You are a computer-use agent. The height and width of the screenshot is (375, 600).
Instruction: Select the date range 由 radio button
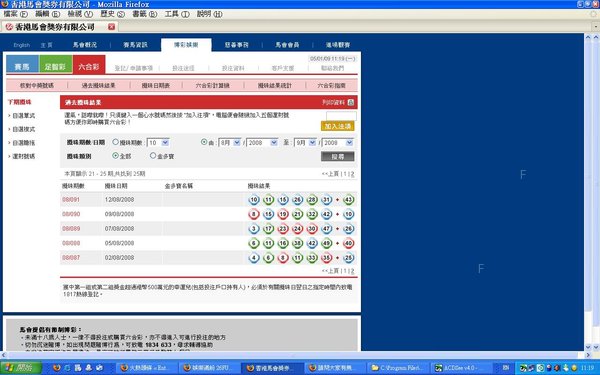pos(204,142)
